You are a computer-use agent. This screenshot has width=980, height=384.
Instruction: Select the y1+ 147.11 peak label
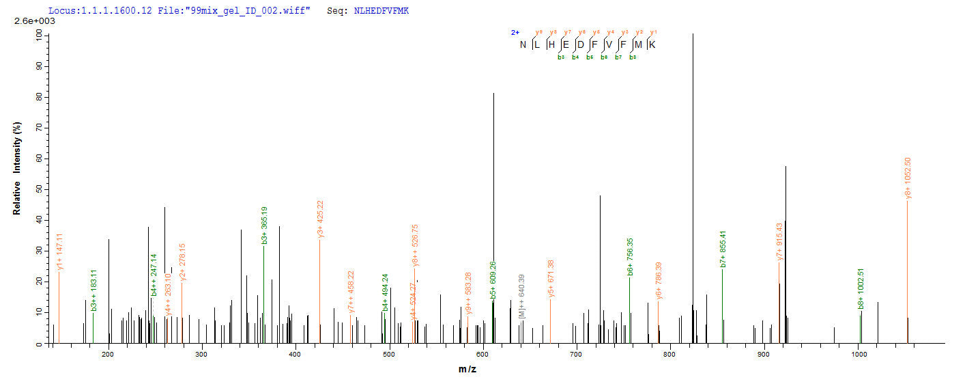pos(59,251)
